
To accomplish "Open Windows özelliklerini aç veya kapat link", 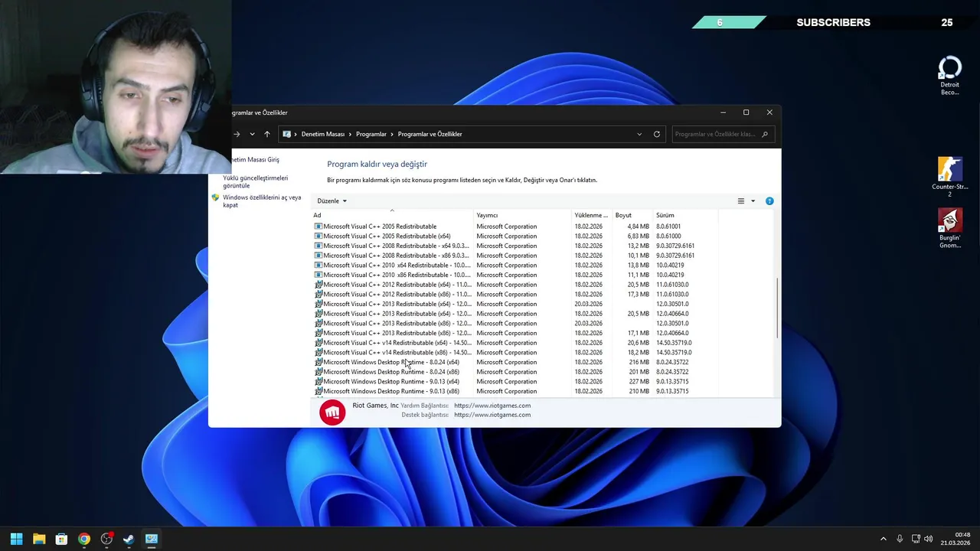I will tap(262, 201).
